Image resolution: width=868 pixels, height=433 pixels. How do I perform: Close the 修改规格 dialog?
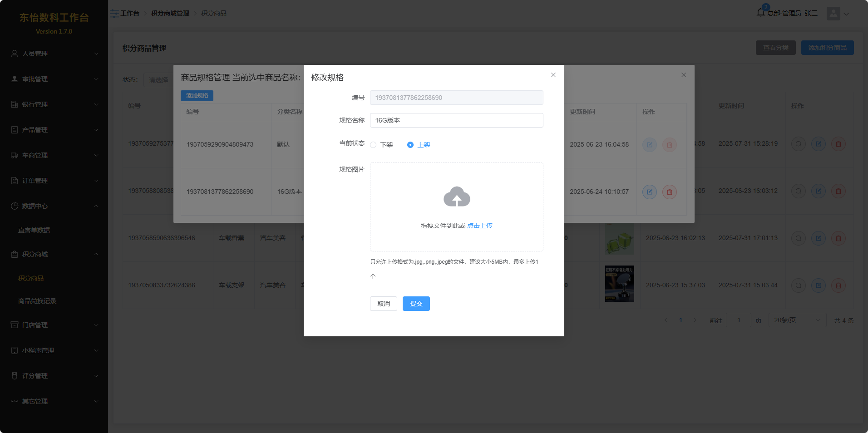tap(553, 75)
